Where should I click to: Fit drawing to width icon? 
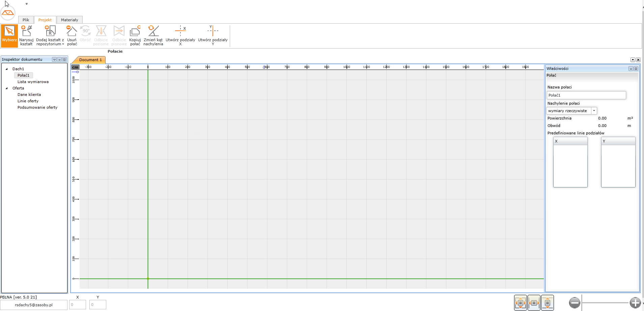coord(534,303)
